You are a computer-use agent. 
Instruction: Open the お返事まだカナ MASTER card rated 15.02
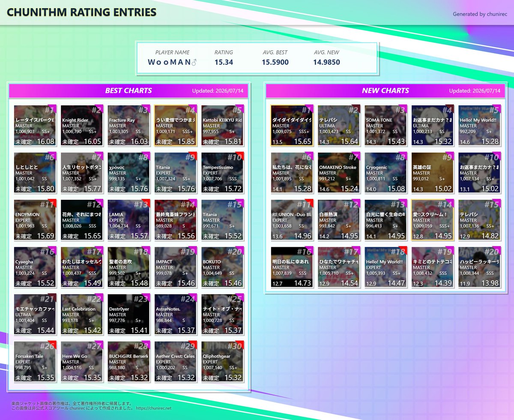(479, 173)
